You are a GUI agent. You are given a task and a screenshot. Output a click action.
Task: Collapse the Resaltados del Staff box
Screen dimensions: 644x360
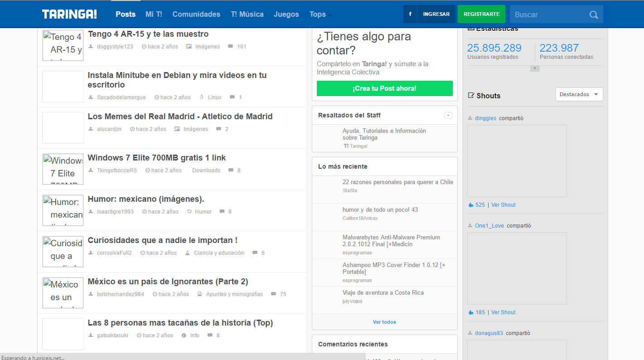(x=448, y=115)
